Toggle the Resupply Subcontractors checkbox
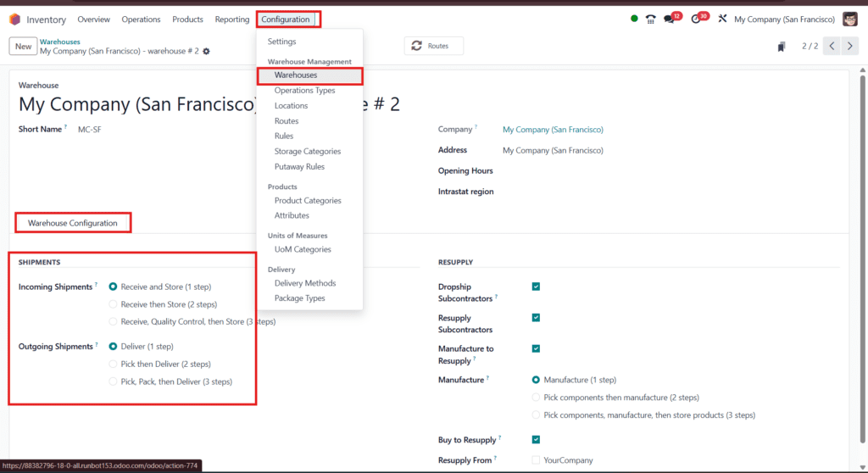Screen dimensions: 868x473 pyautogui.click(x=536, y=317)
